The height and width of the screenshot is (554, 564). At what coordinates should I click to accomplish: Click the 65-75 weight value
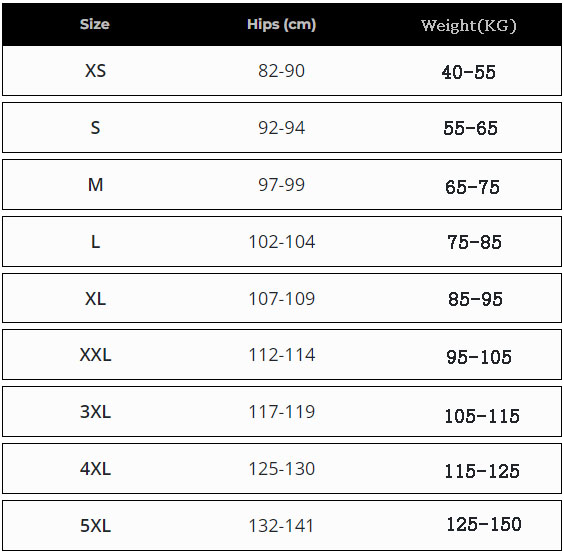pyautogui.click(x=472, y=187)
